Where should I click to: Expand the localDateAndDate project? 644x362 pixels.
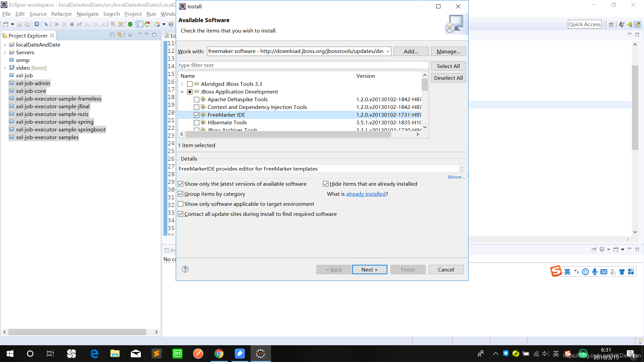click(5, 45)
